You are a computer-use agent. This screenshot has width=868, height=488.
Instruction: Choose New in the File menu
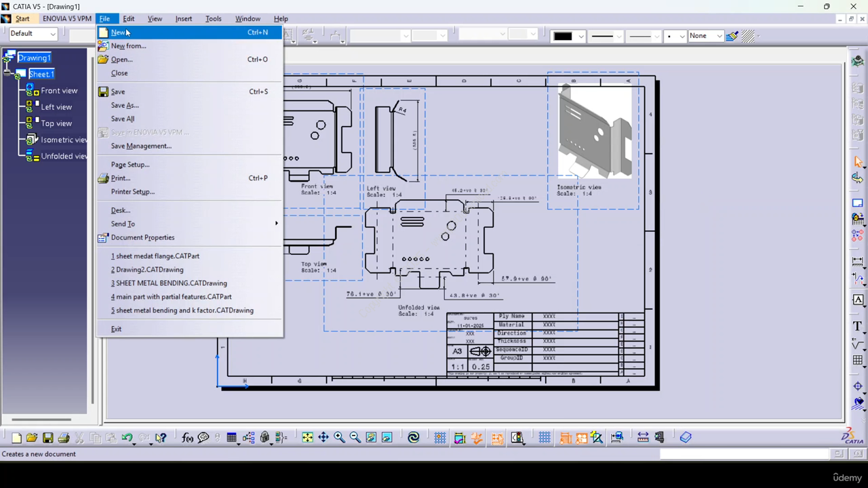tap(190, 33)
